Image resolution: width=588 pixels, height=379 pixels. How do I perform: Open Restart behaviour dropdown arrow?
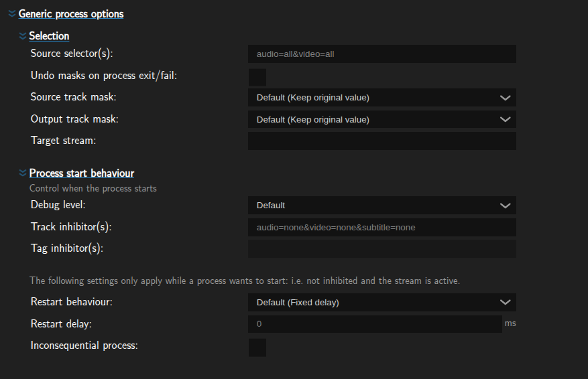point(505,302)
